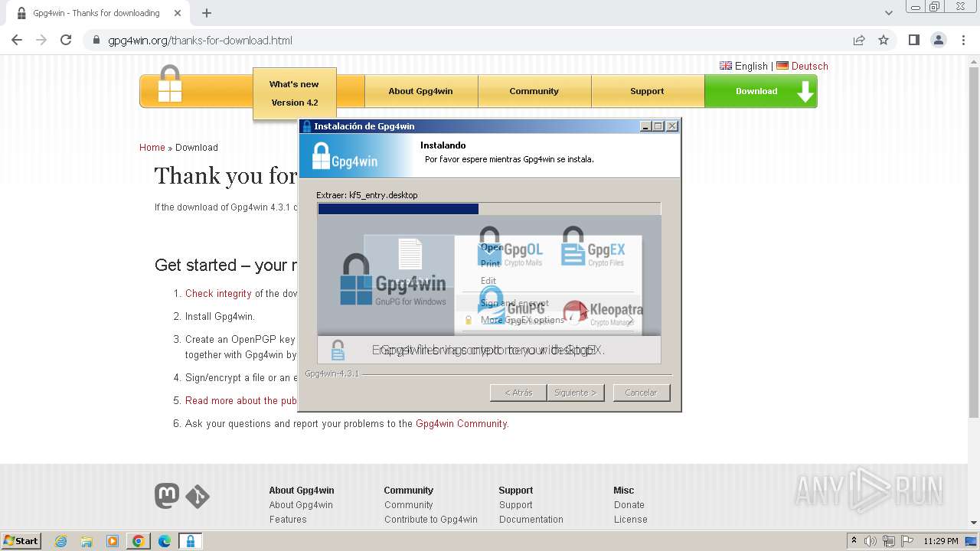Open the tab search dropdown chevron
The image size is (980, 551).
click(889, 13)
